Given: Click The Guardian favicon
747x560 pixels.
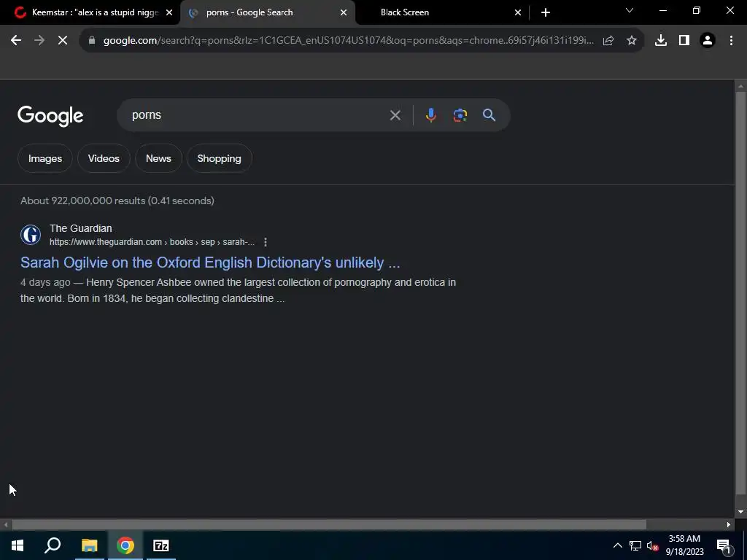Looking at the screenshot, I should tap(31, 235).
